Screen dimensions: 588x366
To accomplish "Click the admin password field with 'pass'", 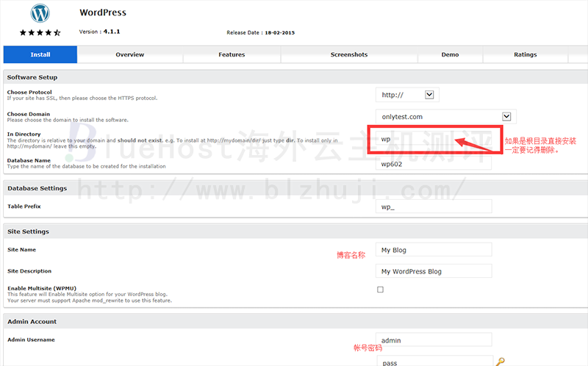I will pyautogui.click(x=435, y=361).
